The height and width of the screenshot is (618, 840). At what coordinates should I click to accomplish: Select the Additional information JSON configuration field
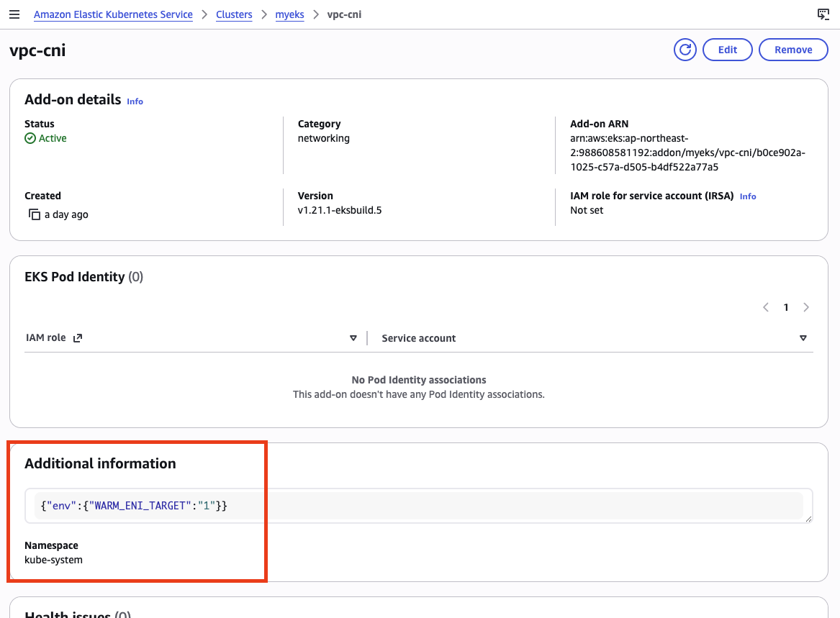point(417,506)
